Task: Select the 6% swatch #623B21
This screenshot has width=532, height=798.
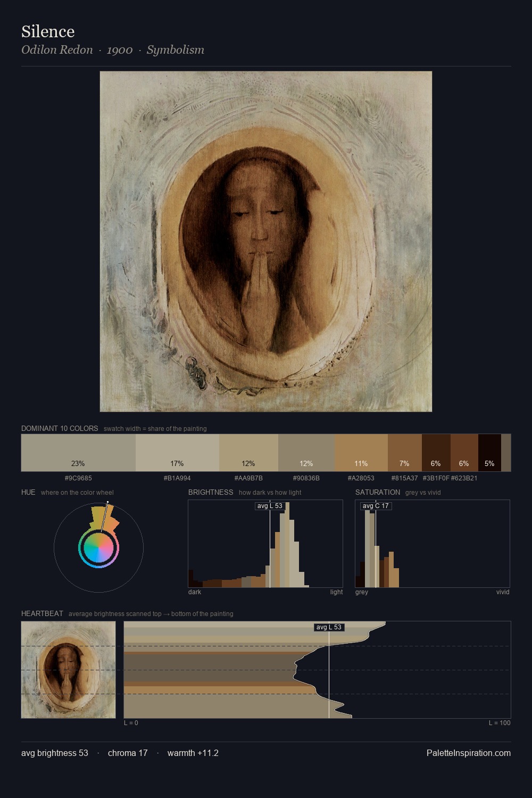Action: click(x=464, y=453)
